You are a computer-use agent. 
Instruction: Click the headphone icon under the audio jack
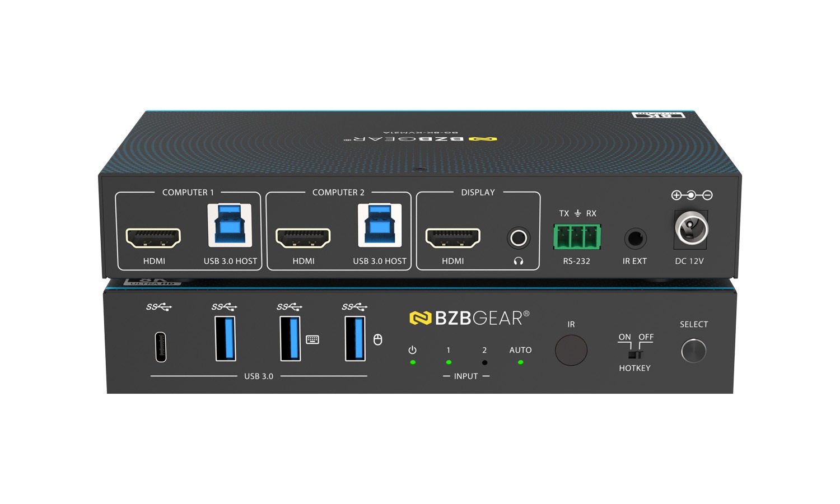click(x=518, y=261)
